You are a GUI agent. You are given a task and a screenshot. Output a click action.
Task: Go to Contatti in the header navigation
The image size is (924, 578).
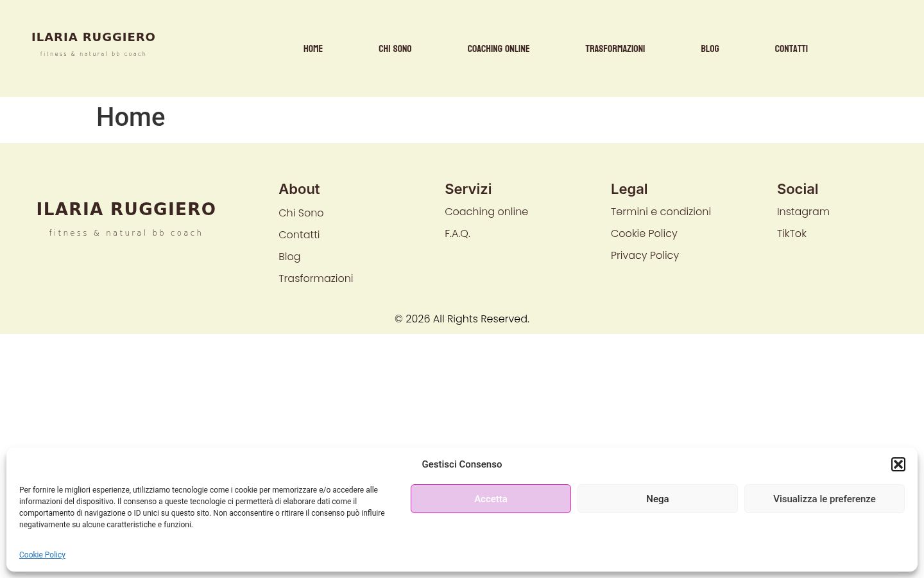(791, 49)
